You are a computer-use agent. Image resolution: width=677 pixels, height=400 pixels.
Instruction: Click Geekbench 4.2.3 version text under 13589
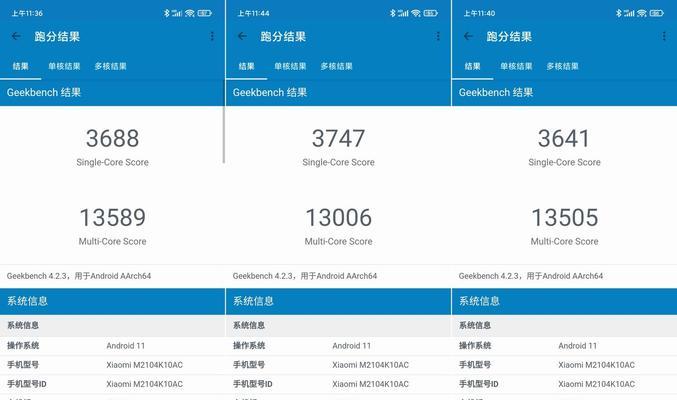[79, 276]
